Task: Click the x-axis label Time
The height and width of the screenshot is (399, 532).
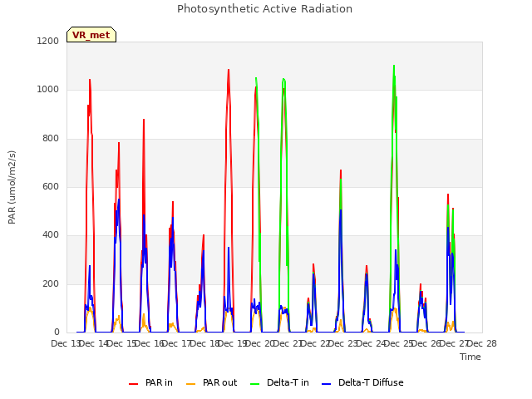Action: (470, 357)
